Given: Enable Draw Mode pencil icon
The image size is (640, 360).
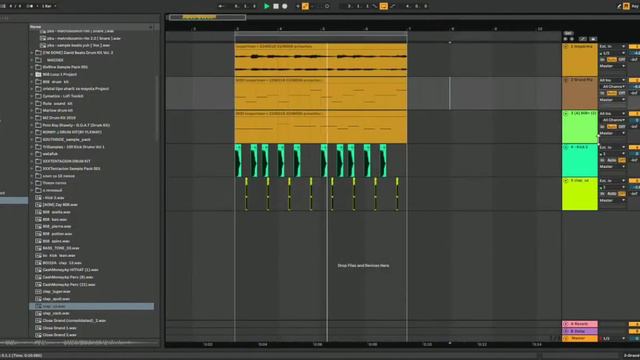Looking at the screenshot, I should coord(619,6).
